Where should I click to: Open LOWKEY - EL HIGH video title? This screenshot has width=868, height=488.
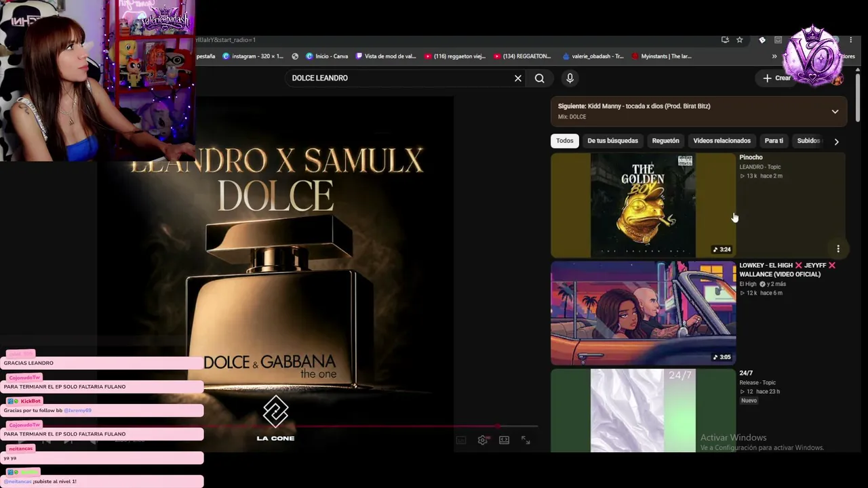click(x=787, y=270)
